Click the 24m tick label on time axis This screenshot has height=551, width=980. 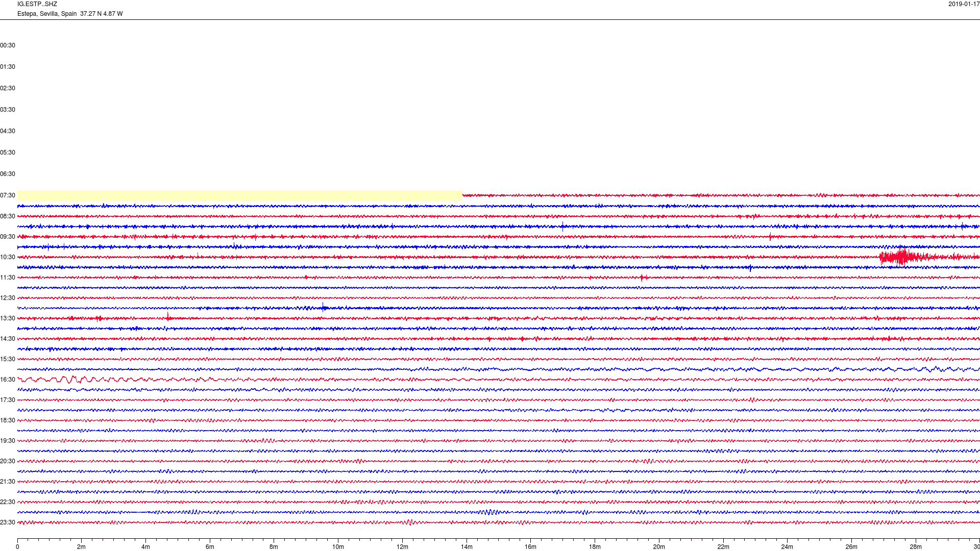(787, 547)
